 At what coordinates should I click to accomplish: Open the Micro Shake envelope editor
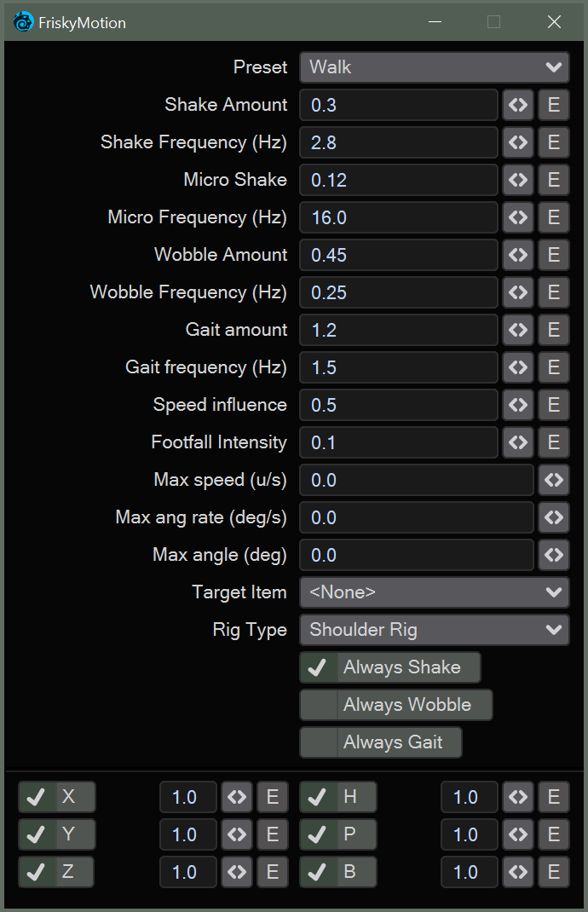[x=554, y=180]
